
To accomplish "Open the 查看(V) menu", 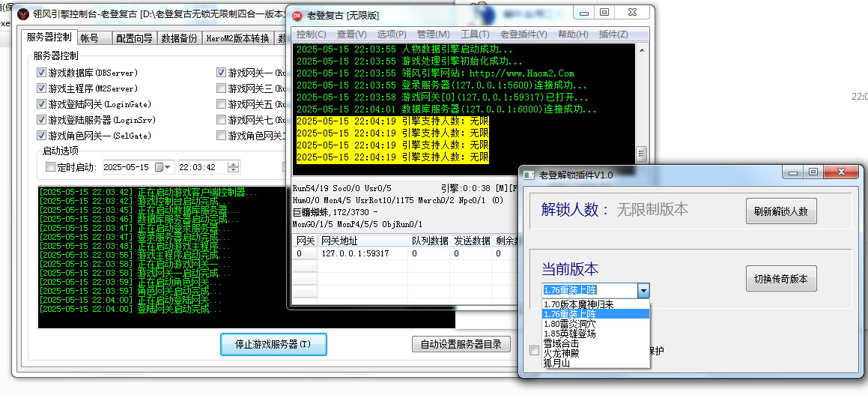I will point(352,34).
